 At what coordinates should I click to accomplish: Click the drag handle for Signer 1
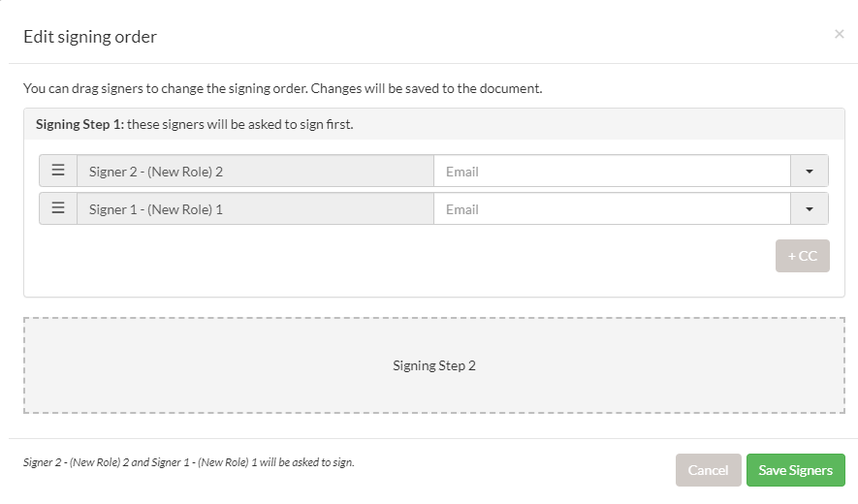tap(58, 208)
